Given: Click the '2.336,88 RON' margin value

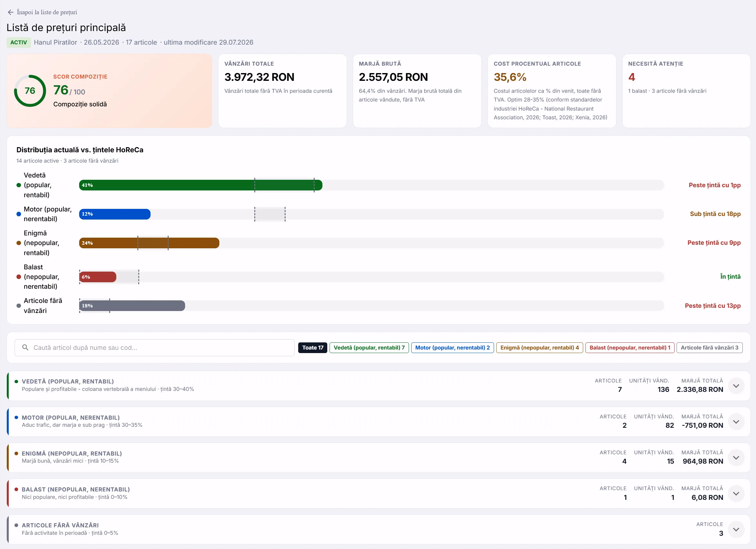Looking at the screenshot, I should pyautogui.click(x=700, y=390).
